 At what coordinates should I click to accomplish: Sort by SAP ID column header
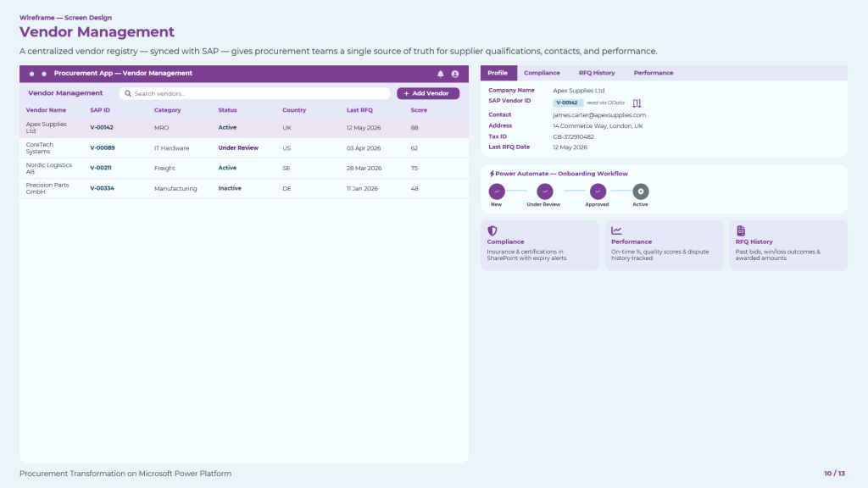100,110
